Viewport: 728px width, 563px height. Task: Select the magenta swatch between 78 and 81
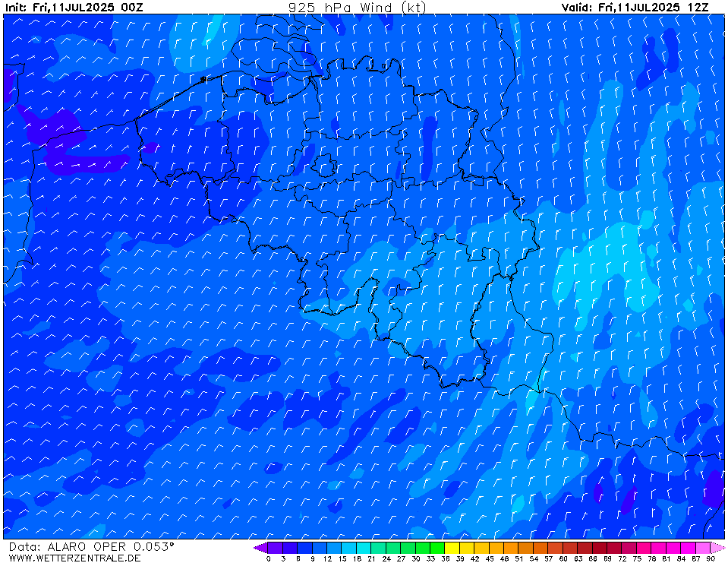point(659,548)
